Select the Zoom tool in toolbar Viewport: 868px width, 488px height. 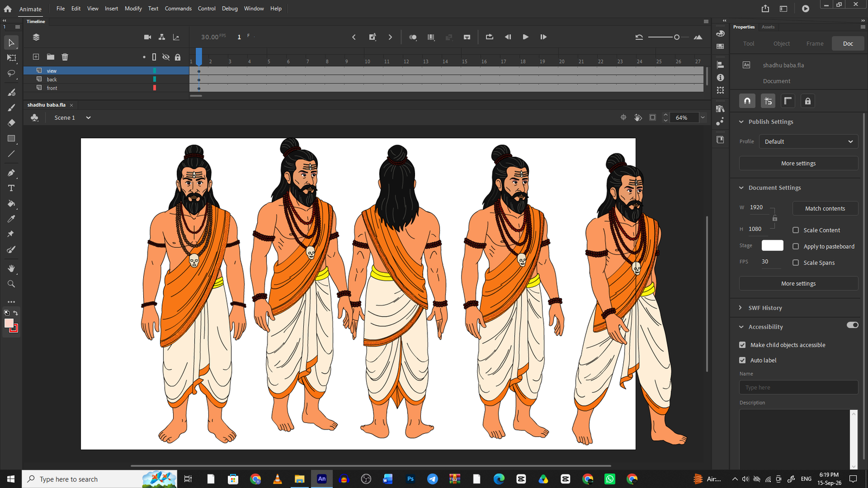pyautogui.click(x=11, y=284)
